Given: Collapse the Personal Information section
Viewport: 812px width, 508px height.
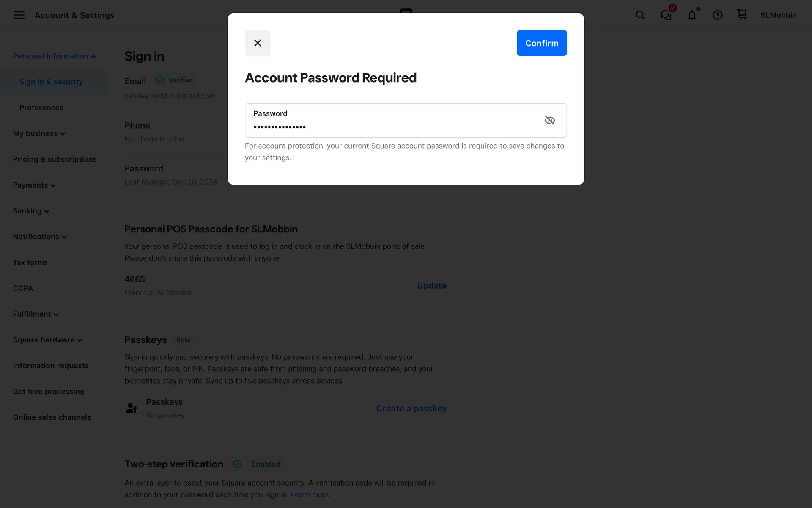Looking at the screenshot, I should [x=54, y=56].
